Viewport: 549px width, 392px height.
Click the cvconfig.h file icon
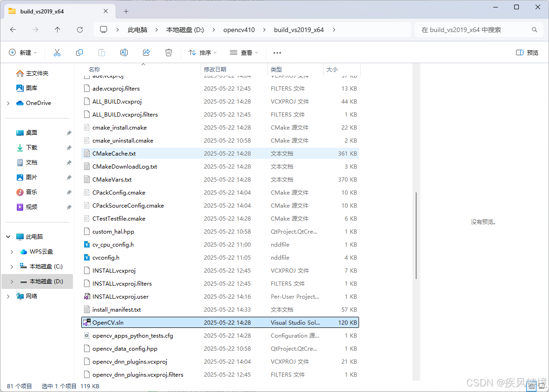87,258
